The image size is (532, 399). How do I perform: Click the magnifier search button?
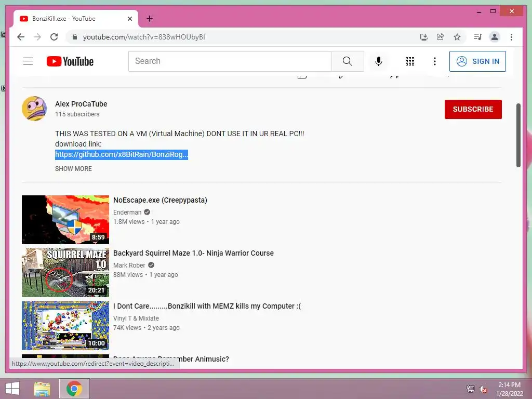(x=348, y=61)
